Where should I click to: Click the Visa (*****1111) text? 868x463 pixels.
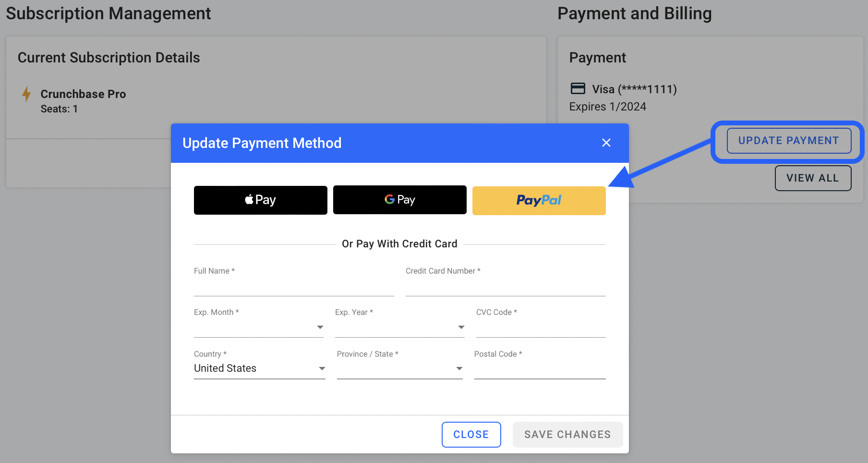click(634, 89)
